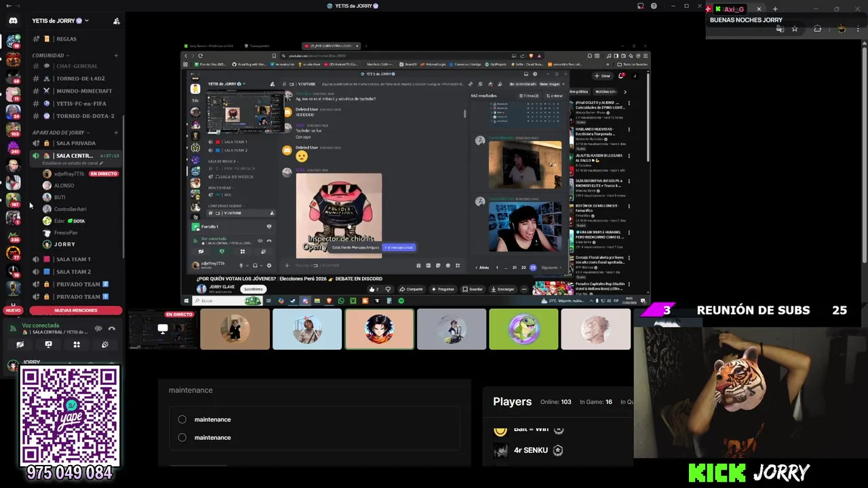Image resolution: width=868 pixels, height=488 pixels.
Task: Click the EN DIRECTO badge next to xdjeffrey7776
Action: tap(104, 174)
